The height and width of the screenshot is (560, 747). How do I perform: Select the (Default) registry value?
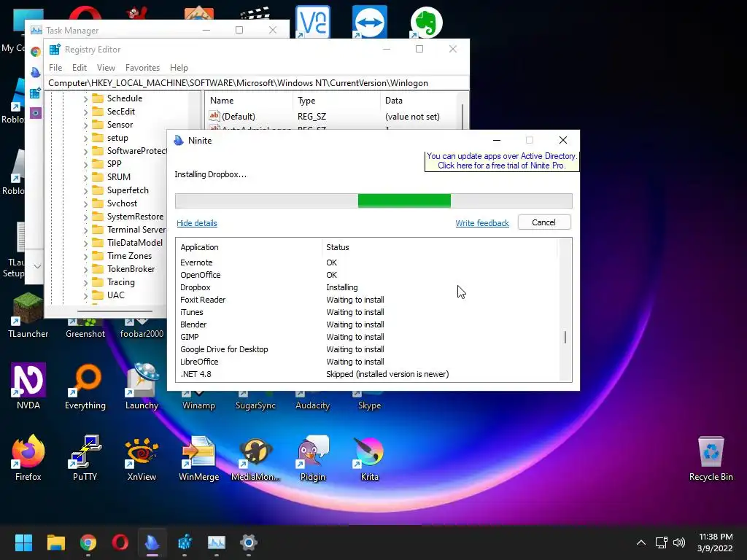click(x=239, y=117)
